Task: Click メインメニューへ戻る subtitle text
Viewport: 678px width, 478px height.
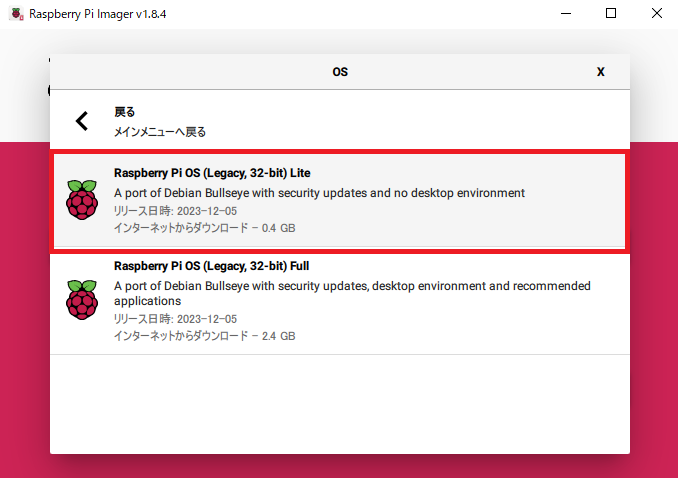Action: click(x=160, y=132)
